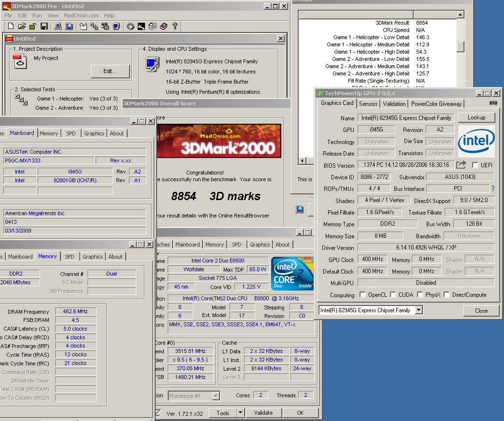Click the purple help book icon
The image size is (504, 421).
[x=164, y=26]
